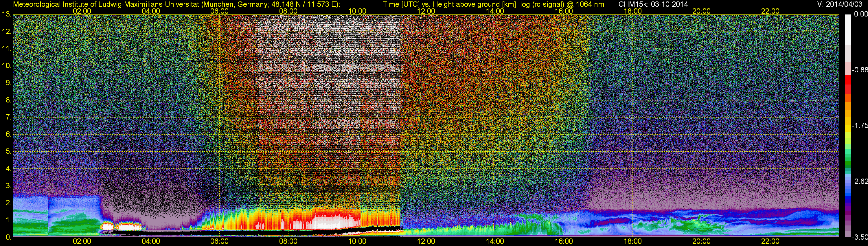The image size is (868, 246).
Task: Click '20:00' on the bottom time axis
Action: tap(702, 241)
